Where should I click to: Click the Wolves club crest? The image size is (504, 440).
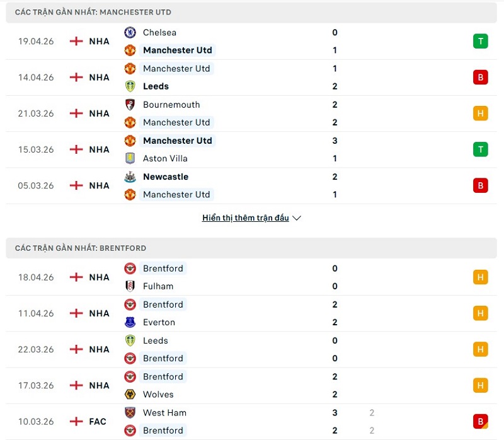point(130,394)
